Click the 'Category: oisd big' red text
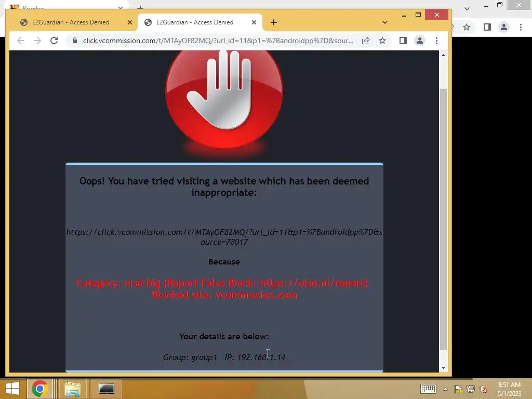This screenshot has height=399, width=532. [x=222, y=283]
